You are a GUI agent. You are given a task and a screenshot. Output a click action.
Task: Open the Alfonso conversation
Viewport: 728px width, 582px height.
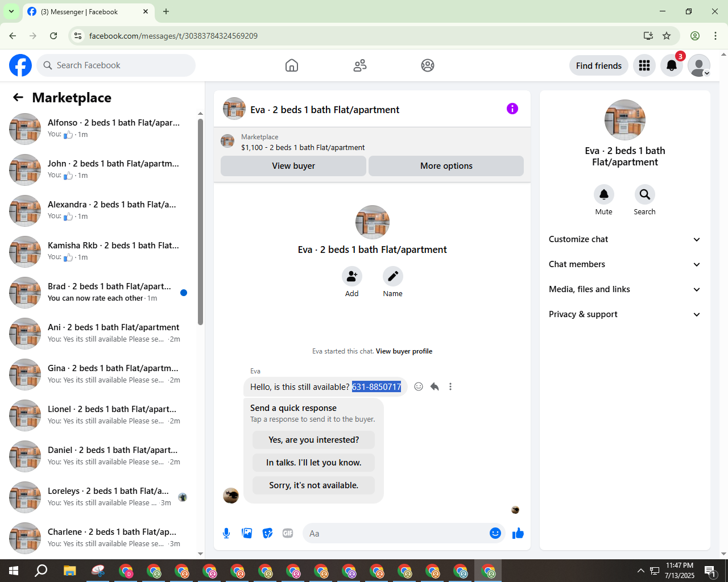98,128
